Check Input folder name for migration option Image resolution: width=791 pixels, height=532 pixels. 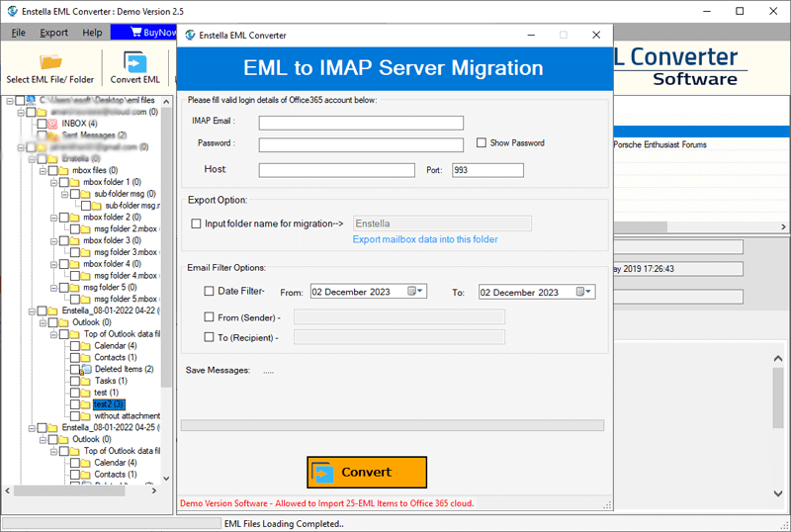point(196,223)
